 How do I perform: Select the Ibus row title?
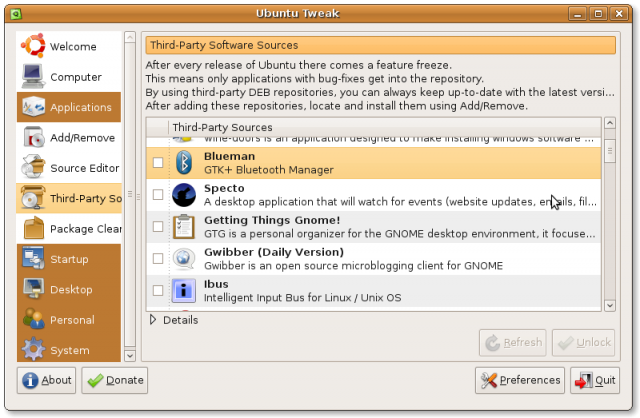pos(216,284)
